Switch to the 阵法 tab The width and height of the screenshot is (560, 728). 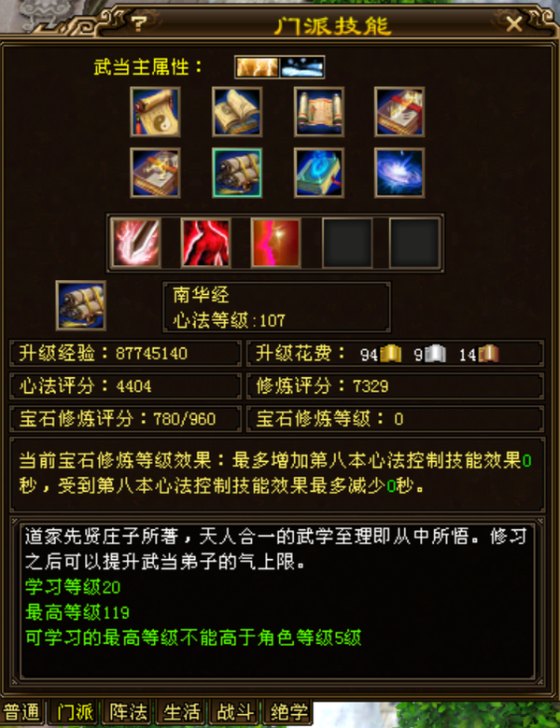(128, 712)
